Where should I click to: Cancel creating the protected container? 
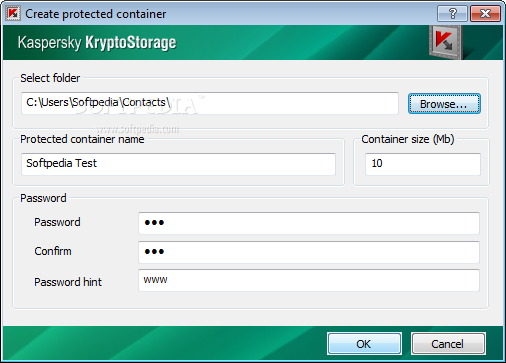click(448, 343)
